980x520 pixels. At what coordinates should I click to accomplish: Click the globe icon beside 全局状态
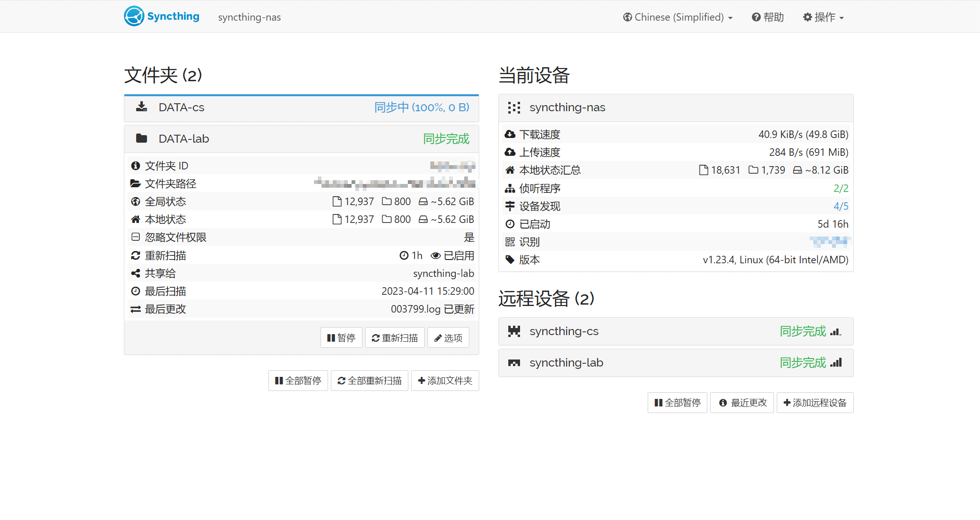[x=136, y=201]
